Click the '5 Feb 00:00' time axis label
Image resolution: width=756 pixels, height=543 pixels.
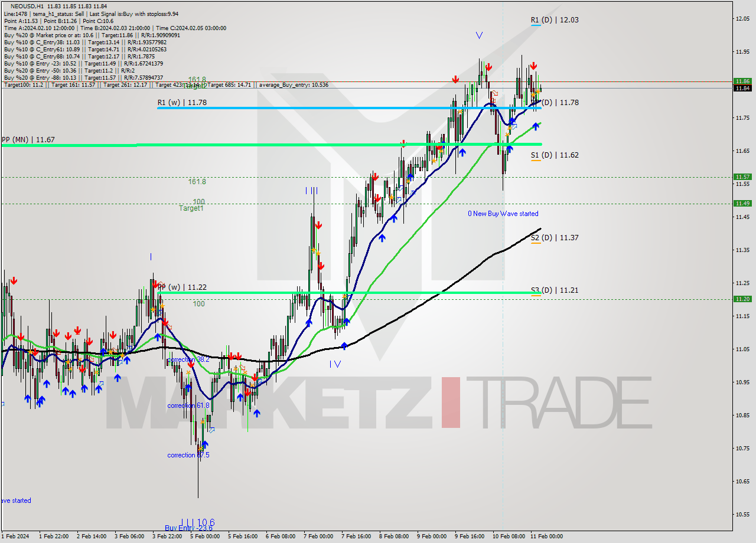[x=205, y=537]
